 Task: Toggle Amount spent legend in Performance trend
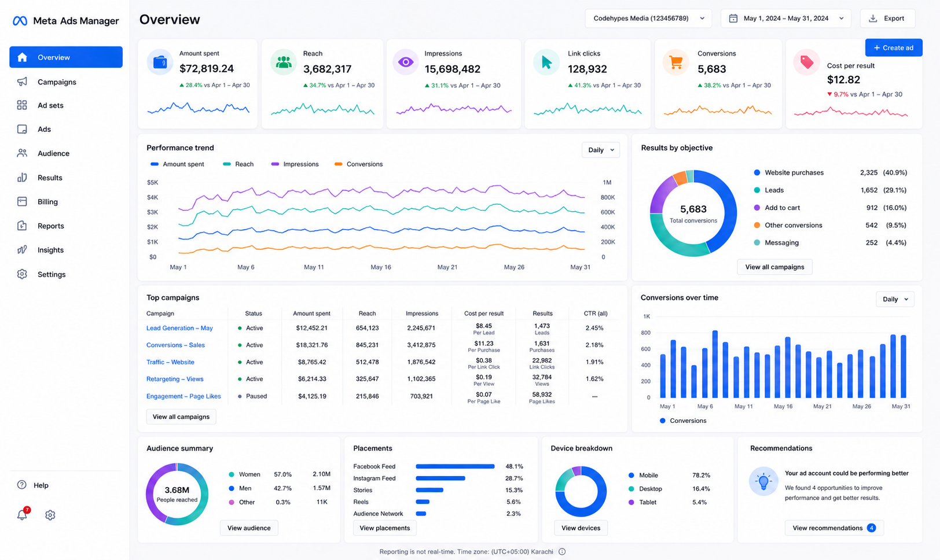177,164
